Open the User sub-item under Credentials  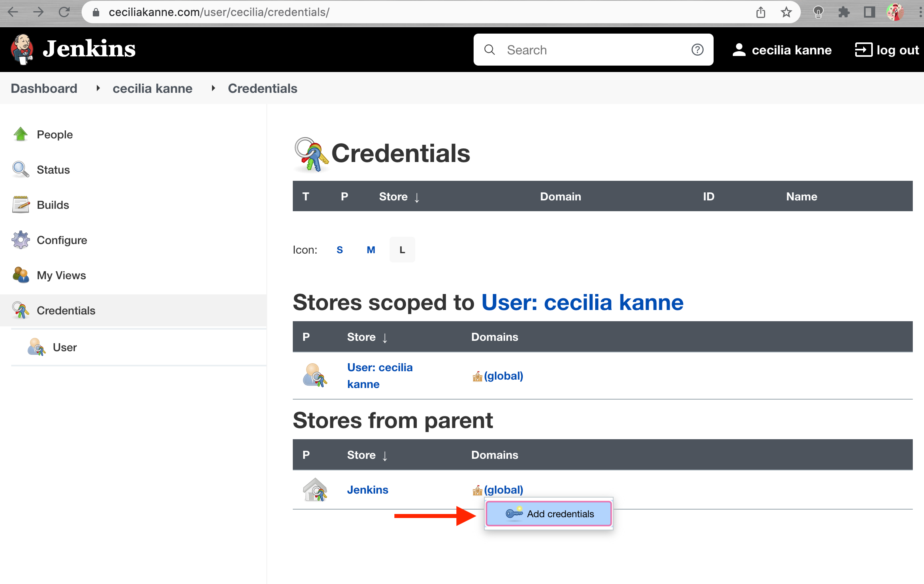click(x=64, y=348)
